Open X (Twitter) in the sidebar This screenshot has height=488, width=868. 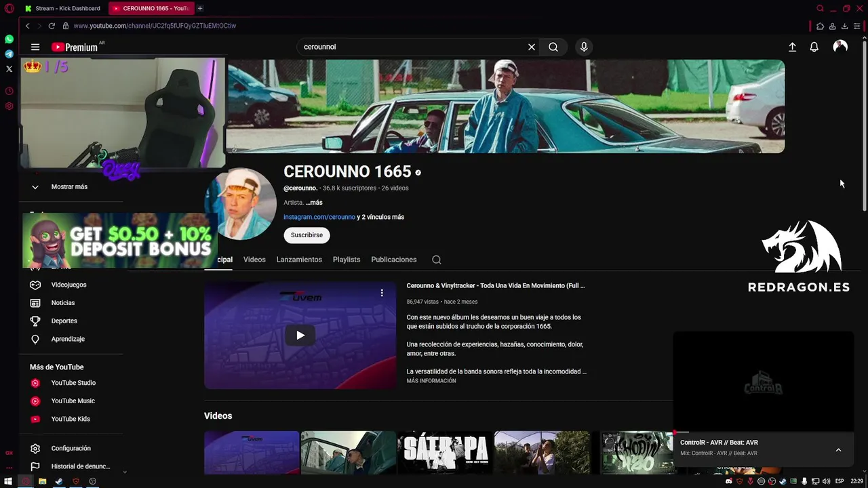coord(9,68)
